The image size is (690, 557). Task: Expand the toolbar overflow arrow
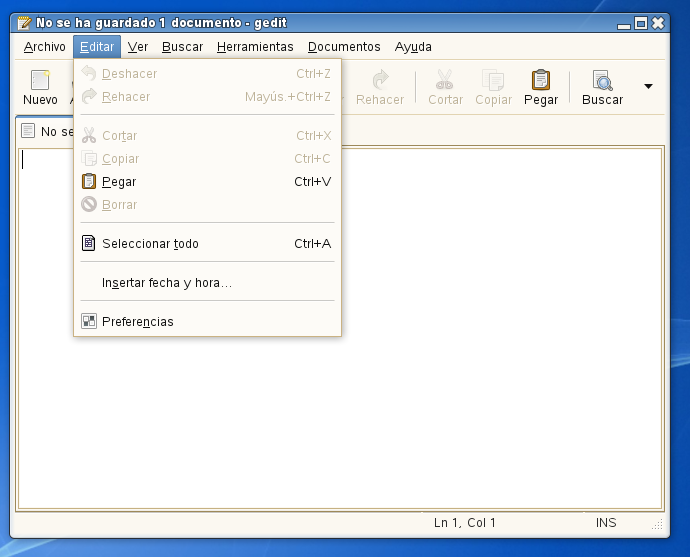[648, 87]
